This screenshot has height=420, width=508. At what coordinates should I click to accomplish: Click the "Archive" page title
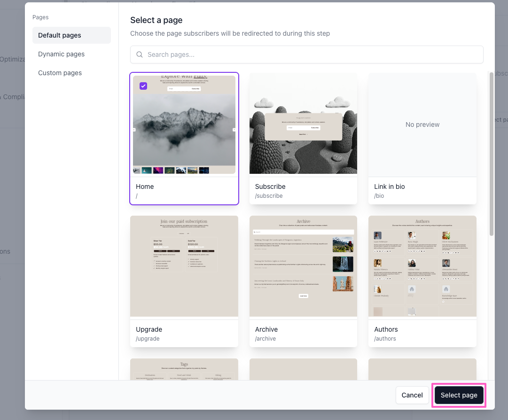(x=266, y=329)
